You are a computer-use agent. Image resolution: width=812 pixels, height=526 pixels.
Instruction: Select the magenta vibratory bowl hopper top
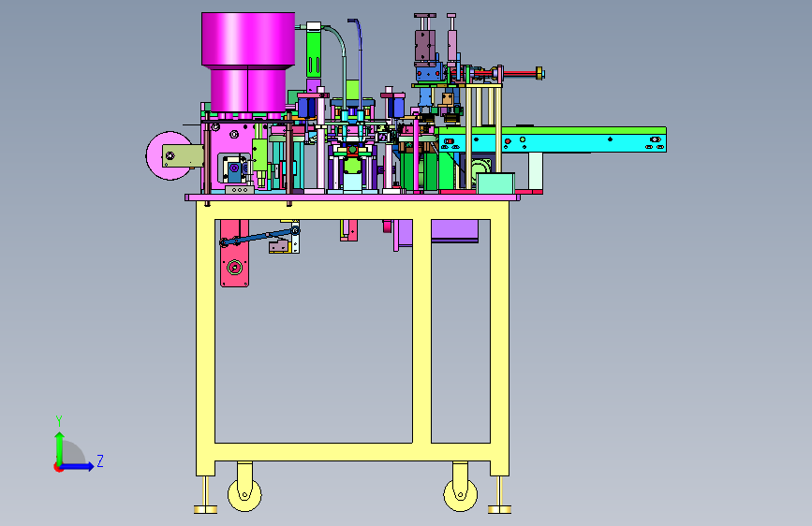coord(248,39)
